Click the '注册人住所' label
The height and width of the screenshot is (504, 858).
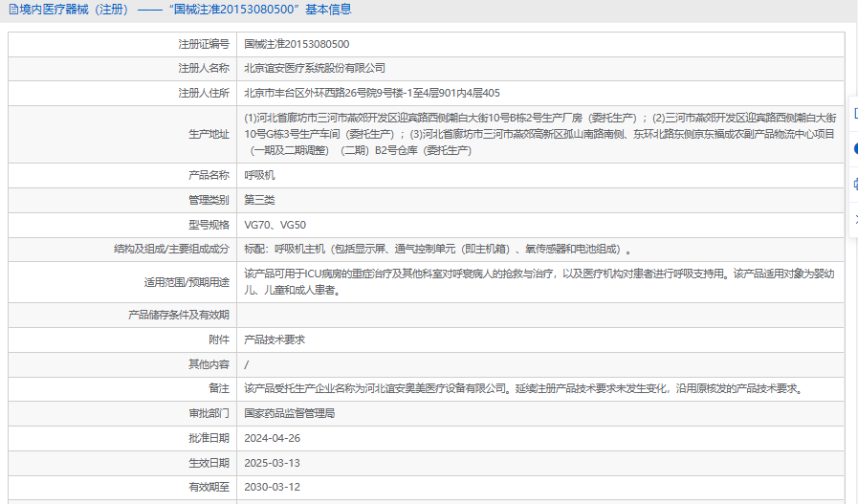[x=204, y=93]
